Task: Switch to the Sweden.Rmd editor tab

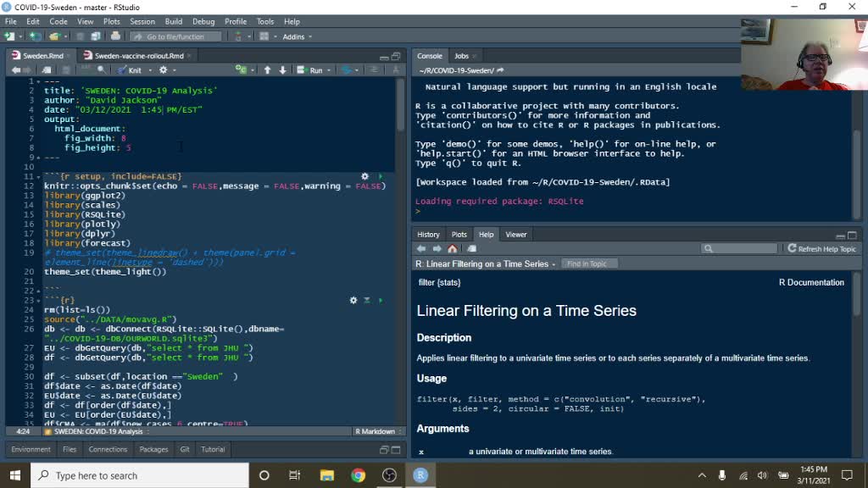Action: (x=42, y=56)
